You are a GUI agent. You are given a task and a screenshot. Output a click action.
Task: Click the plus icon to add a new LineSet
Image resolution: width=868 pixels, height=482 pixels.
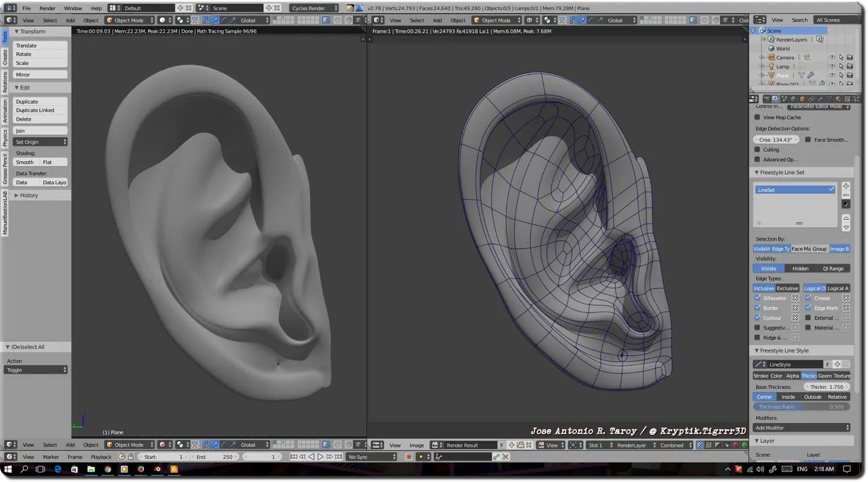(846, 186)
